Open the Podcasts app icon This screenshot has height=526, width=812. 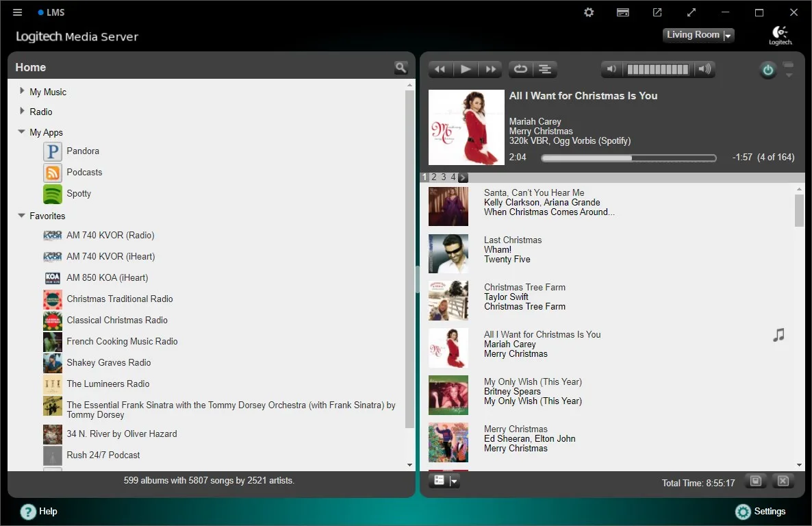click(x=52, y=173)
